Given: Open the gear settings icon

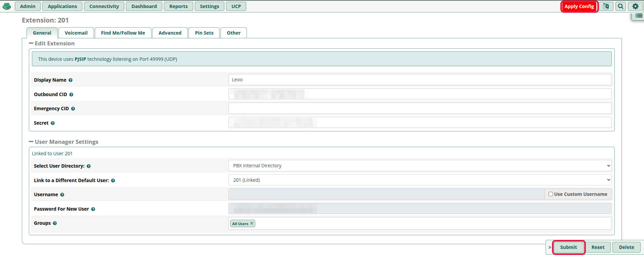Looking at the screenshot, I should coord(635,6).
